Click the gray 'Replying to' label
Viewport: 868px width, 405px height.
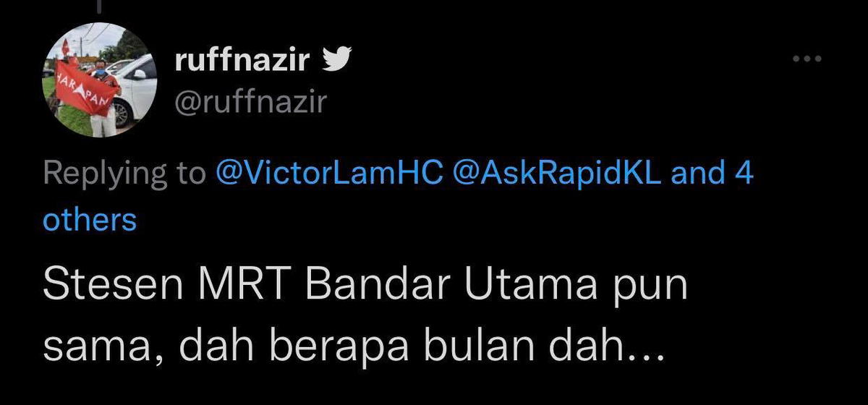tap(124, 176)
